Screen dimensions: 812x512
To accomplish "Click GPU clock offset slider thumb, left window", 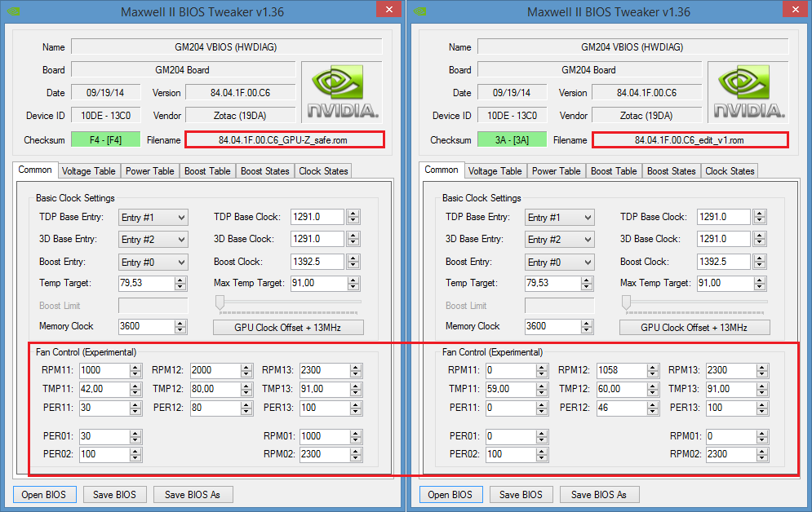I will click(220, 302).
